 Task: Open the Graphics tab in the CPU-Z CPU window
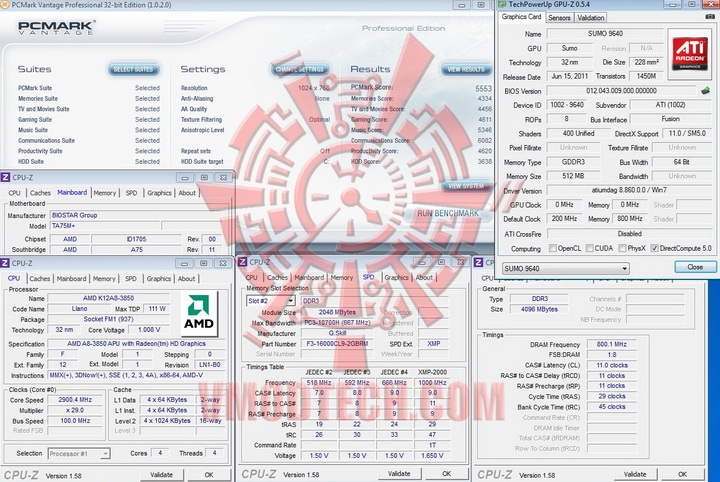pyautogui.click(x=159, y=279)
